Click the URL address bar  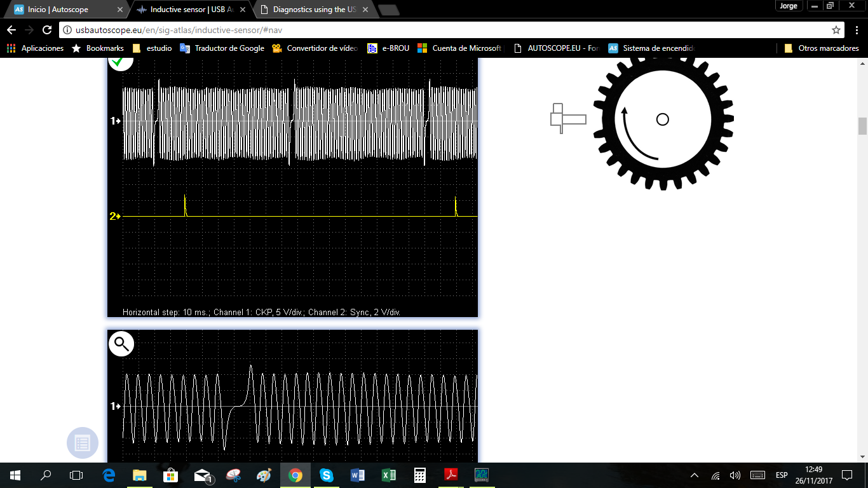[x=445, y=30]
